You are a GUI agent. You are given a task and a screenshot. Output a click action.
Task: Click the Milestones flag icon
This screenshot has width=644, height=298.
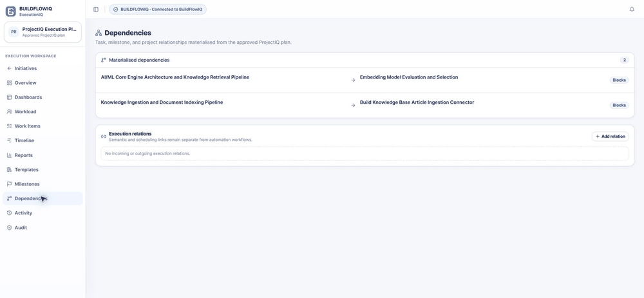(10, 184)
